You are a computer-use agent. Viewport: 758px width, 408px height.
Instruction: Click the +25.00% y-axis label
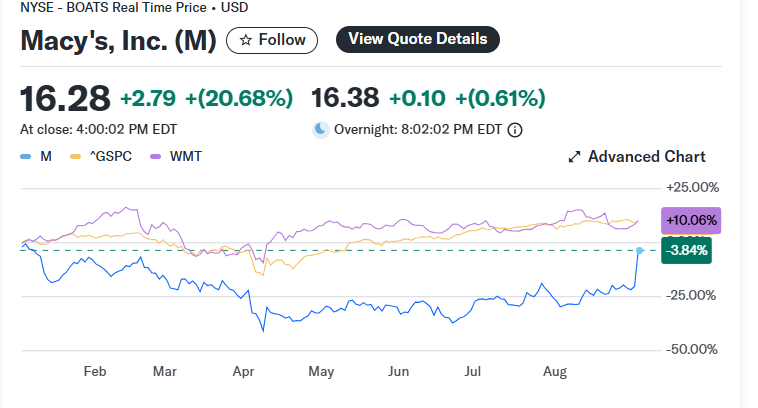point(692,187)
